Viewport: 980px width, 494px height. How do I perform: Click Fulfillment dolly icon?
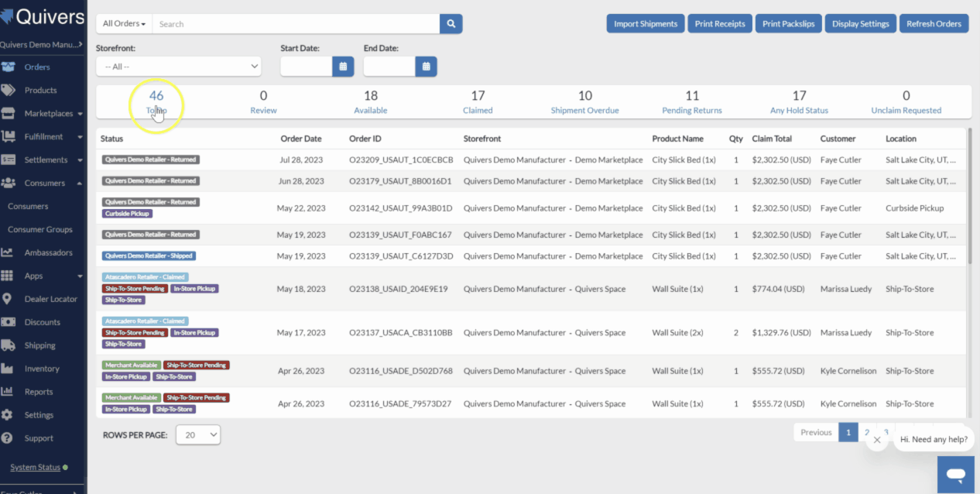pyautogui.click(x=8, y=137)
